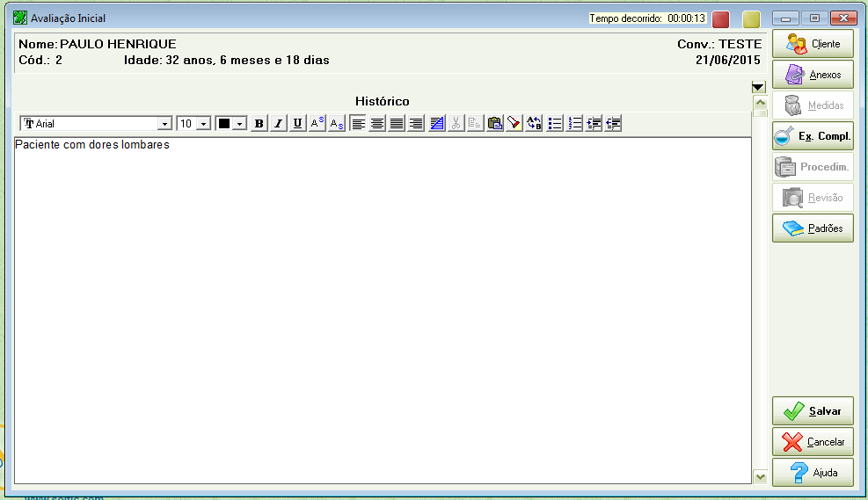Expand the black arrow above the scrollbar

point(759,87)
